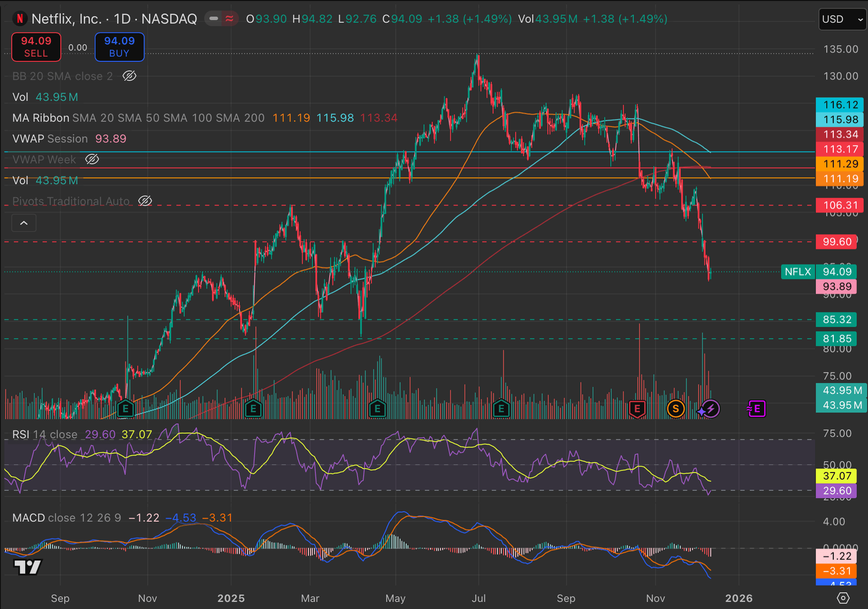This screenshot has width=868, height=609.
Task: Show the hidden BB 20 SMA indicator
Action: click(130, 76)
